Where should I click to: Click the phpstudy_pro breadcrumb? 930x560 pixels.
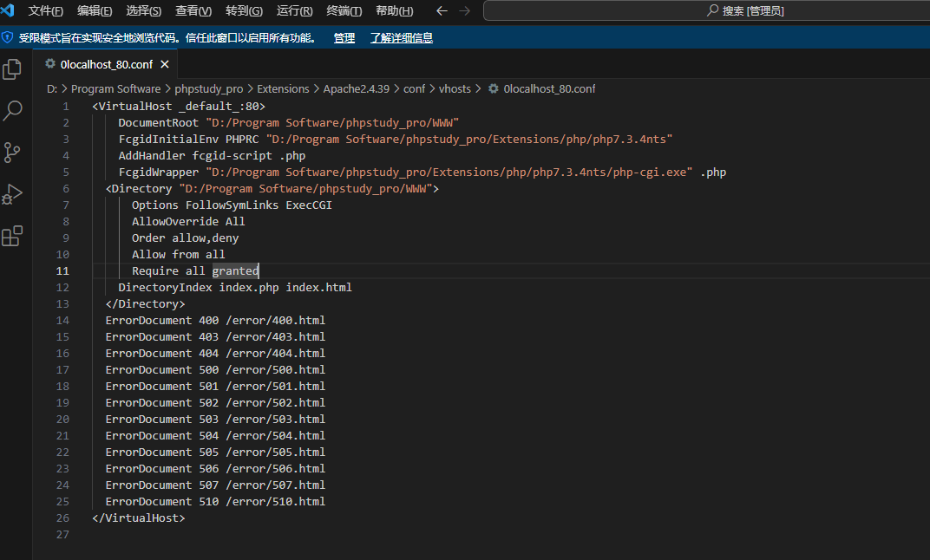(209, 89)
